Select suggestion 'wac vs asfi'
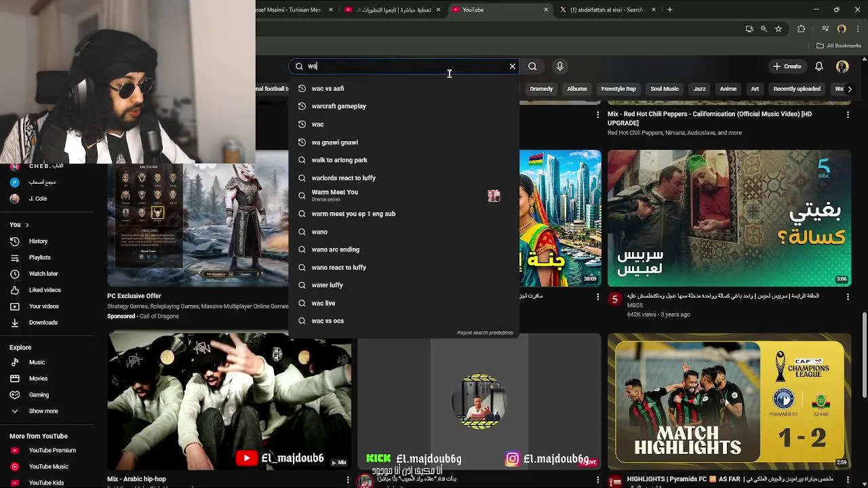868x488 pixels. click(404, 89)
